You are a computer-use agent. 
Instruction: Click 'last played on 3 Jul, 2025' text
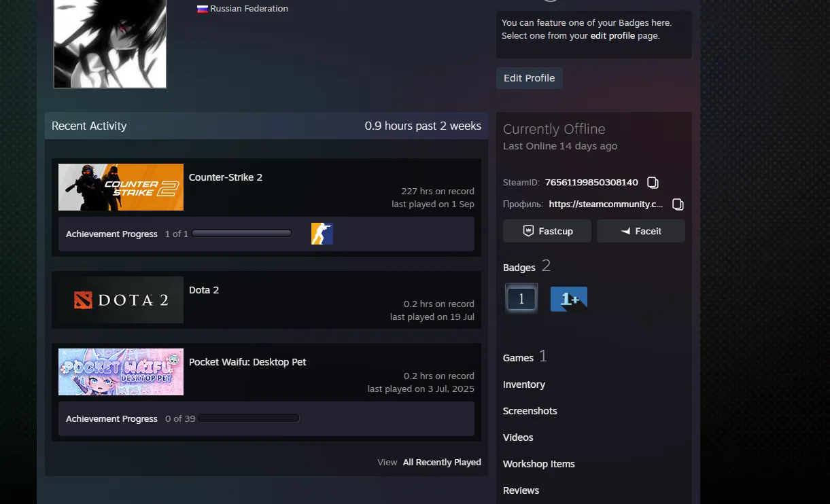(421, 389)
